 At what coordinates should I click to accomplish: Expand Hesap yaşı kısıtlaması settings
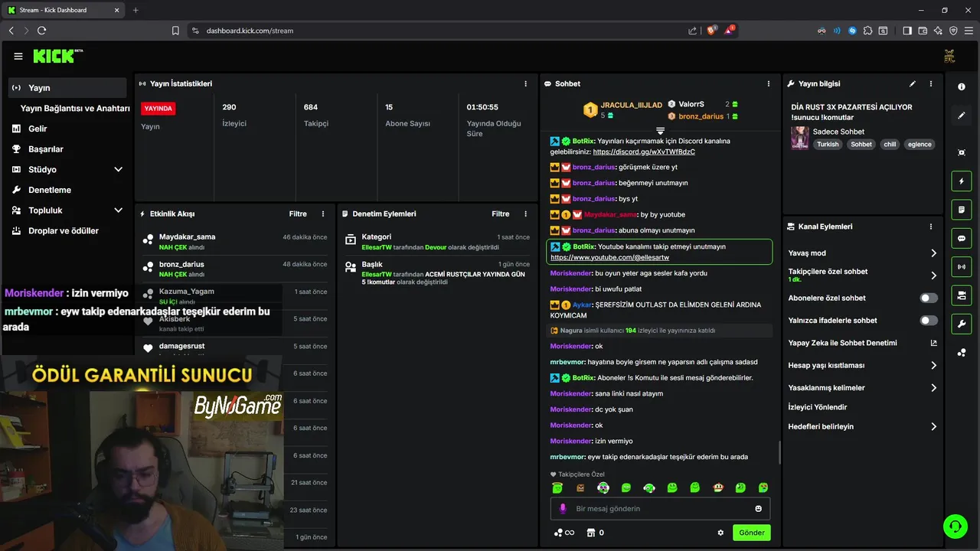pyautogui.click(x=862, y=365)
